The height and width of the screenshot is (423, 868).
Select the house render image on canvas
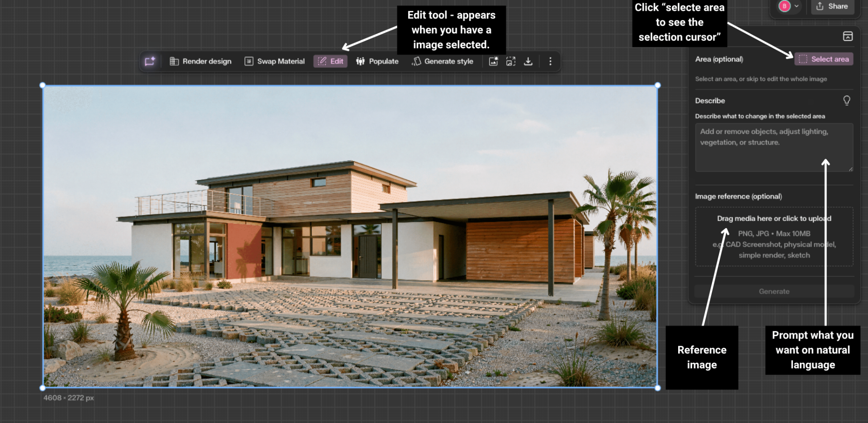[350, 236]
